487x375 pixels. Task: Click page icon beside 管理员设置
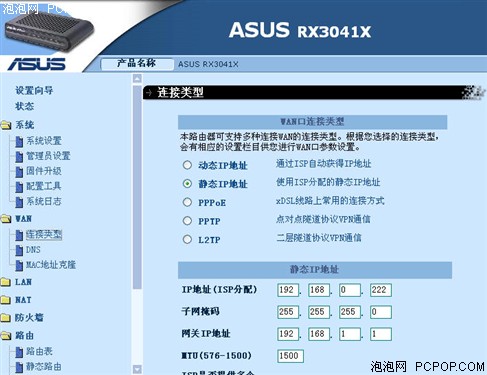point(19,156)
